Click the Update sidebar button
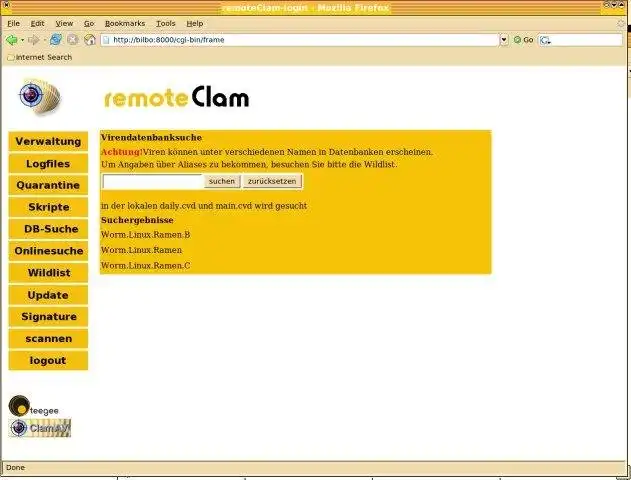 click(x=48, y=295)
